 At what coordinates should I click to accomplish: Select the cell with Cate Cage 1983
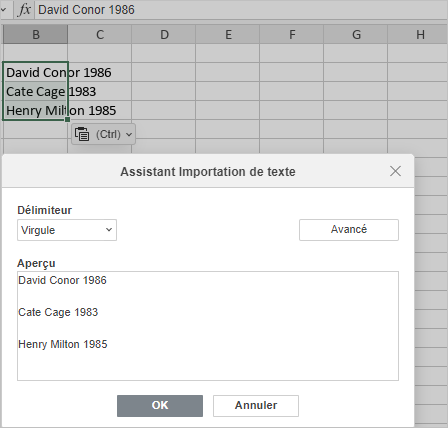click(35, 91)
